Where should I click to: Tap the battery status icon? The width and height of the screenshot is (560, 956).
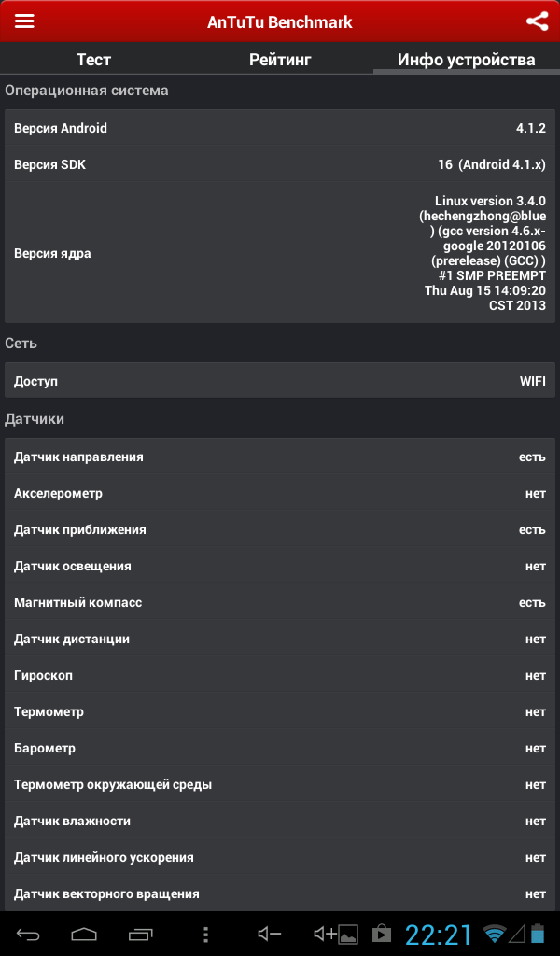[x=537, y=934]
